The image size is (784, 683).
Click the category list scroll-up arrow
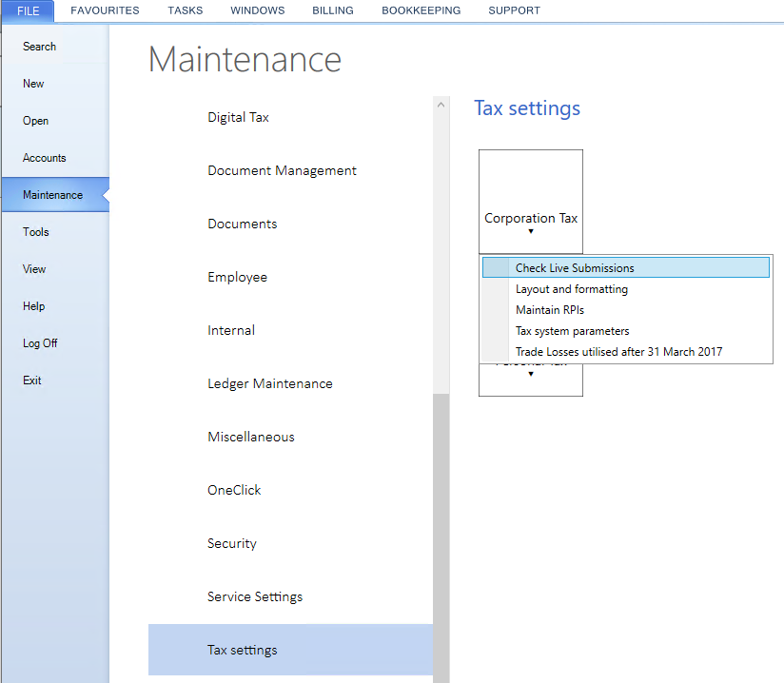coord(441,105)
